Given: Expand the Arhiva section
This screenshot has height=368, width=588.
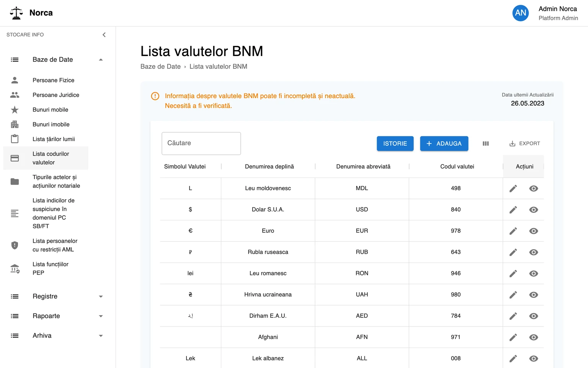Looking at the screenshot, I should tap(101, 336).
